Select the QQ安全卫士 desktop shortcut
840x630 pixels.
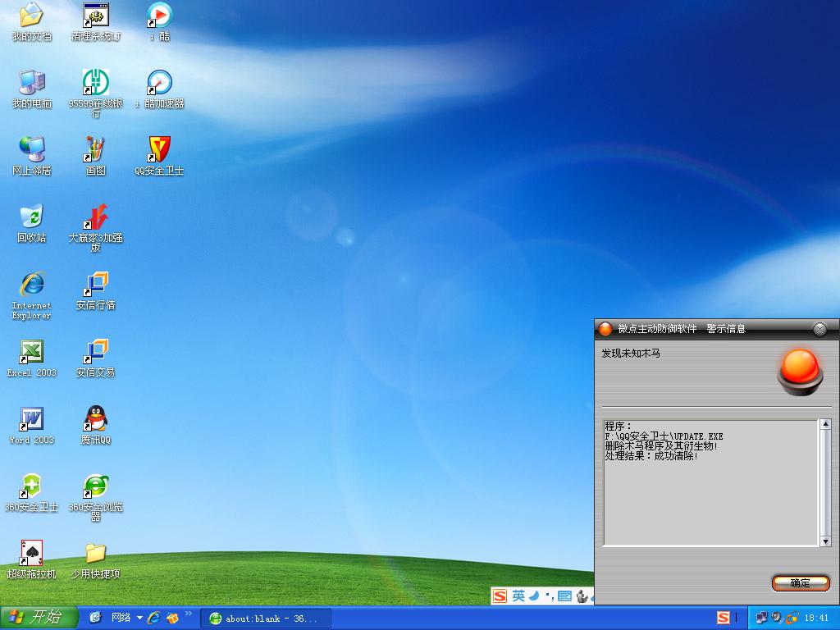pos(160,157)
